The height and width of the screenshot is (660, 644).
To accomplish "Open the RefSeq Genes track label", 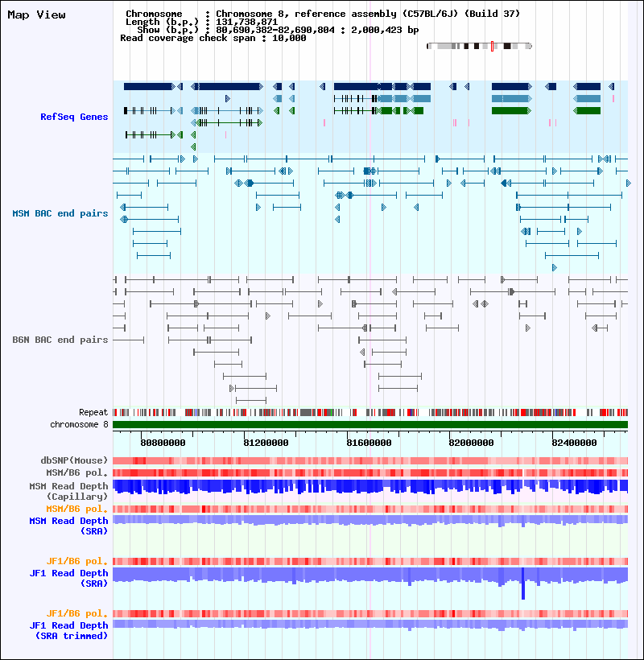I will 74,117.
